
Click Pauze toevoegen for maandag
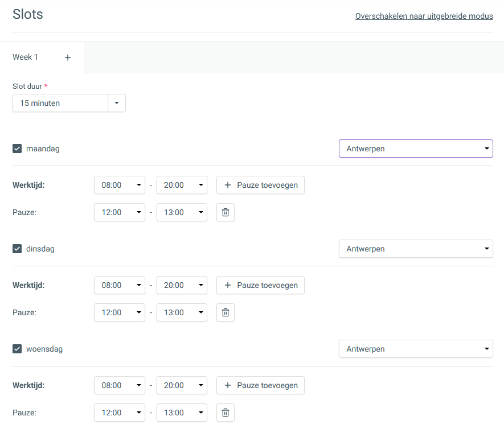[x=260, y=185]
